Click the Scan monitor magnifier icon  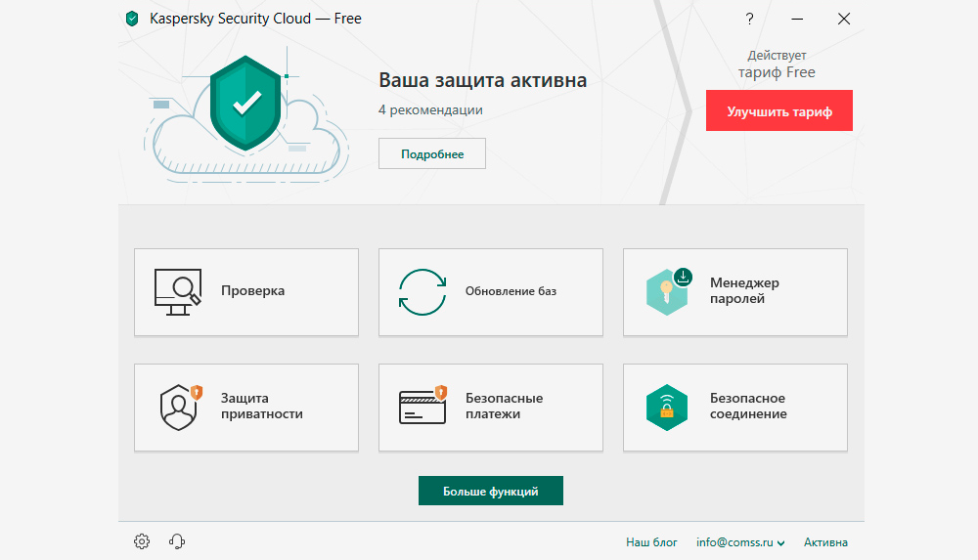point(177,291)
